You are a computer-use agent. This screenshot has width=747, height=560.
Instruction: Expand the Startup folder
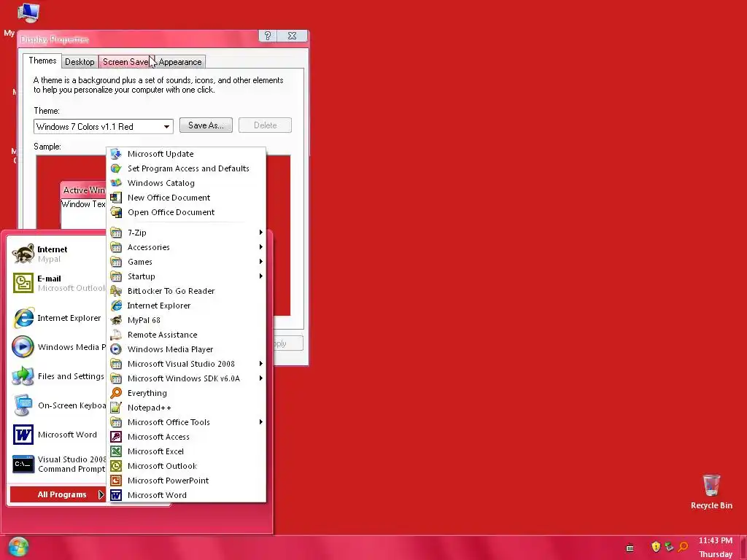click(x=186, y=276)
